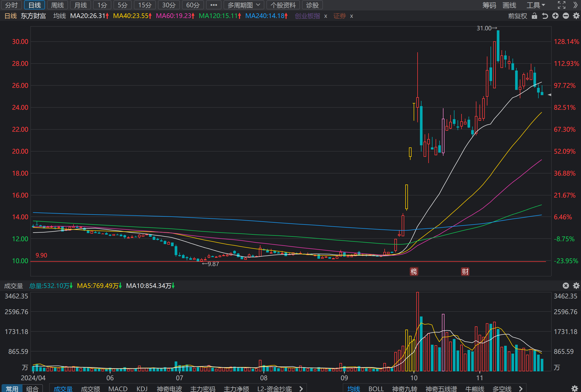Switch to the 周线 weekly chart
This screenshot has width=581, height=392.
tap(58, 5)
